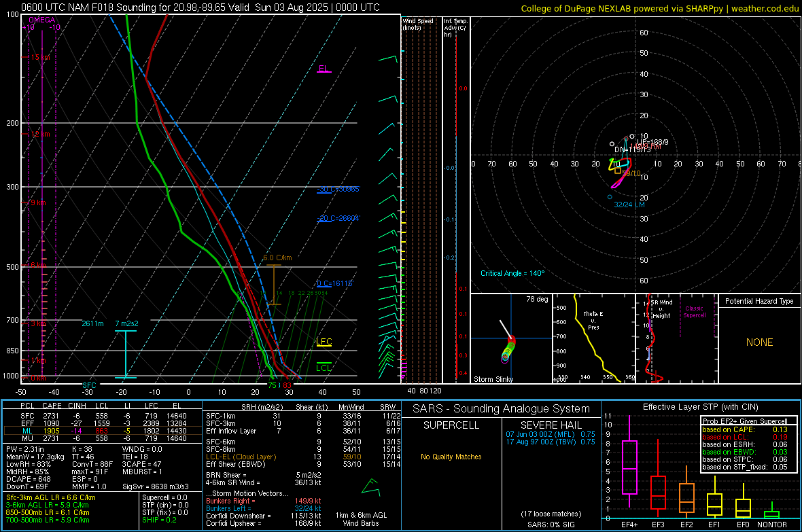802x532 pixels.
Task: Click the -20 C=26604' height label
Action: click(338, 218)
